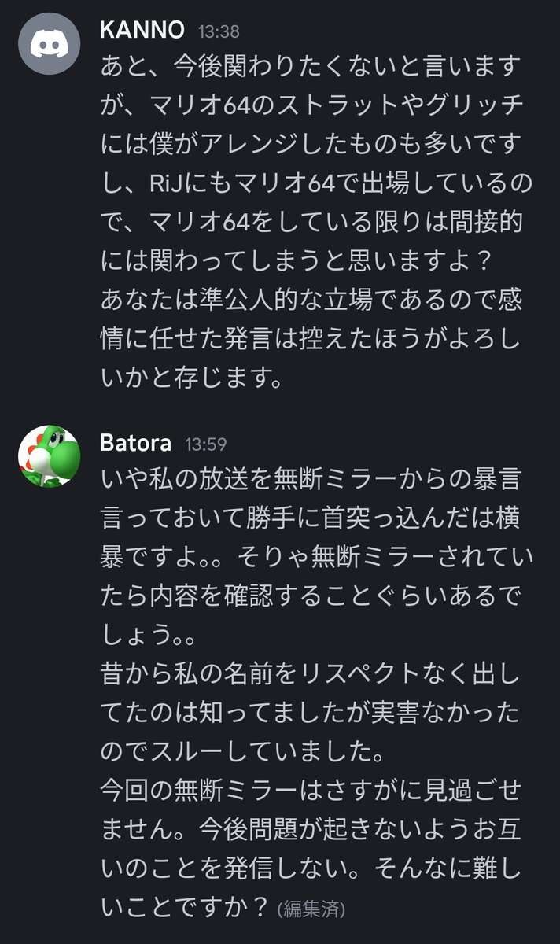Image resolution: width=560 pixels, height=944 pixels.
Task: Click the KANNO username
Action: pyautogui.click(x=142, y=31)
